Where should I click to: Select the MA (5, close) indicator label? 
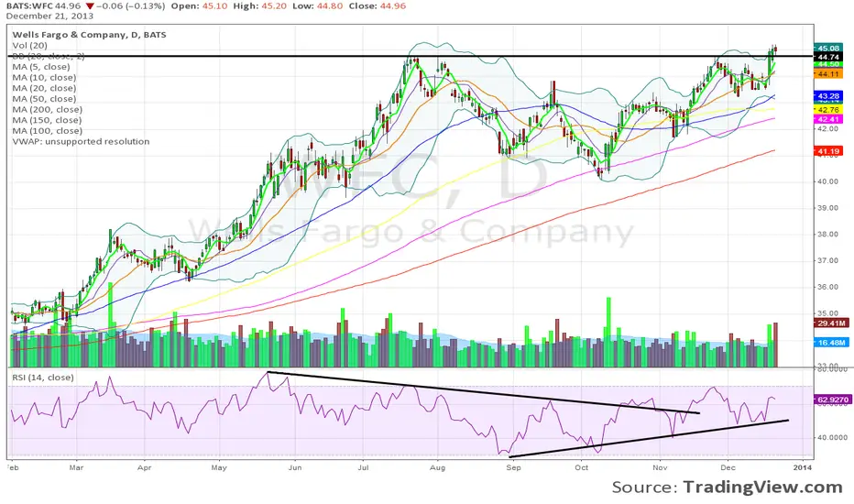(41, 67)
